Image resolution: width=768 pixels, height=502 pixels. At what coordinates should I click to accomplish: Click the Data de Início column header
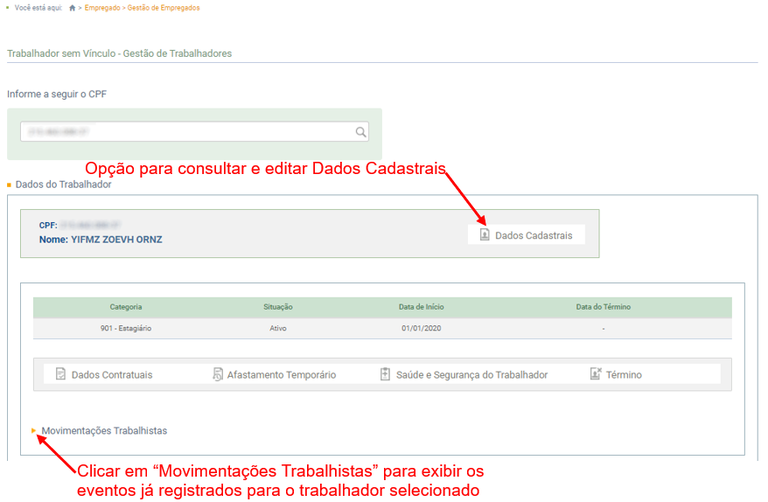tap(421, 307)
